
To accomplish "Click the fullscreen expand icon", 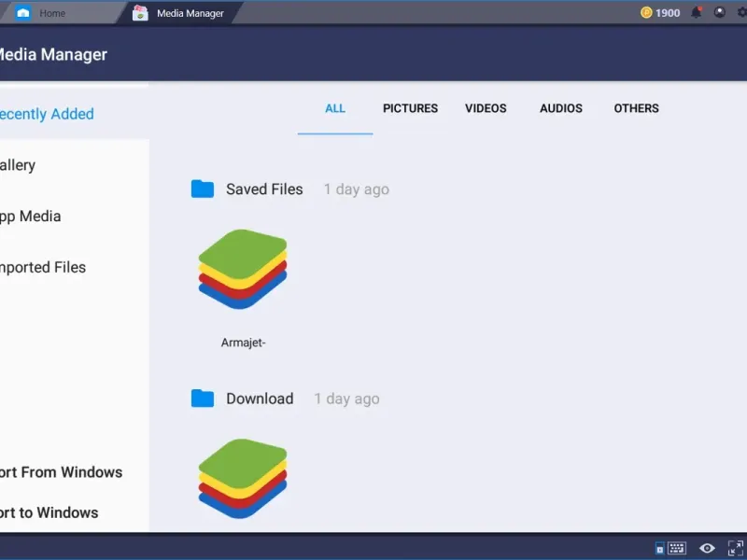I will [x=736, y=549].
